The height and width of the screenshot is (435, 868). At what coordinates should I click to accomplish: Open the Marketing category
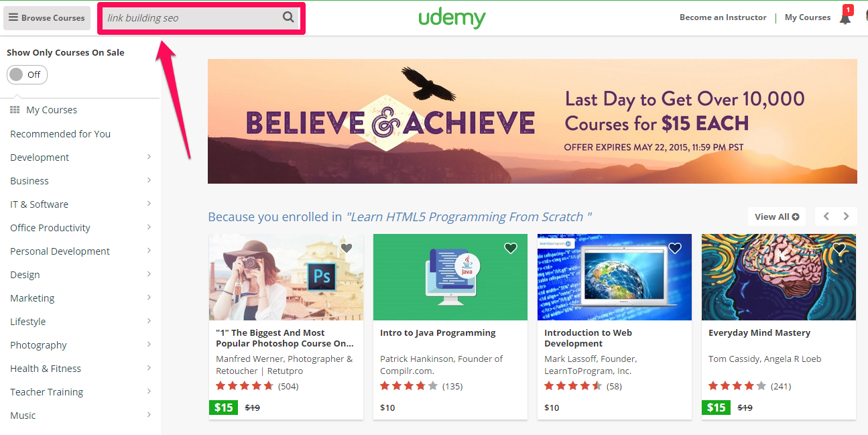click(x=32, y=298)
